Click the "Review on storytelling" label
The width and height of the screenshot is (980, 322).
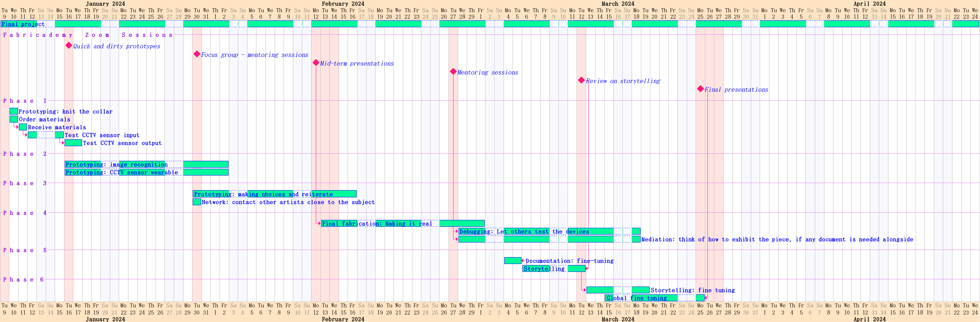623,81
